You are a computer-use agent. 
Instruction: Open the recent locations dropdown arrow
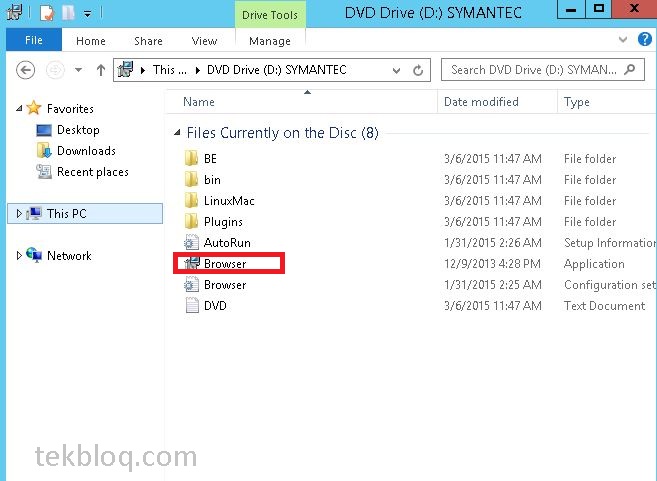tap(78, 70)
